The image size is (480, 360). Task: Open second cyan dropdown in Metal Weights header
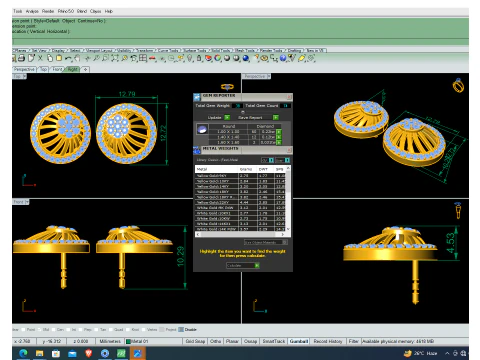[x=287, y=160]
